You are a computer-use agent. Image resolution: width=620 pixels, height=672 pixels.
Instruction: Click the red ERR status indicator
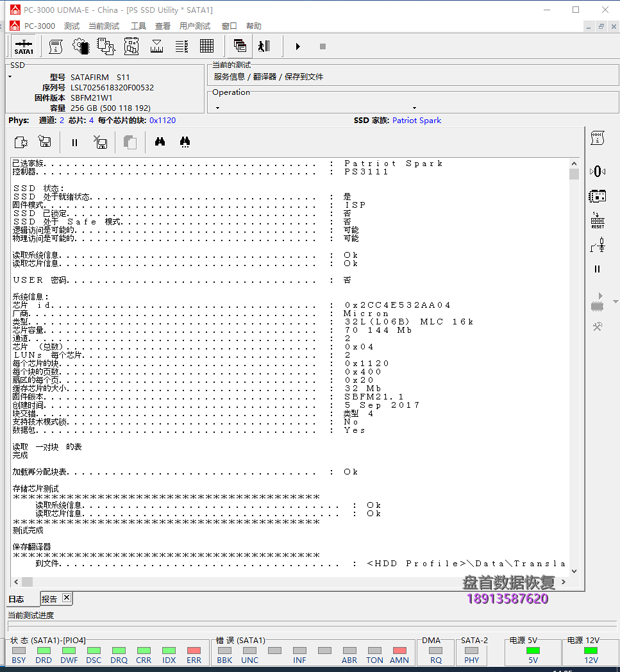point(194,651)
